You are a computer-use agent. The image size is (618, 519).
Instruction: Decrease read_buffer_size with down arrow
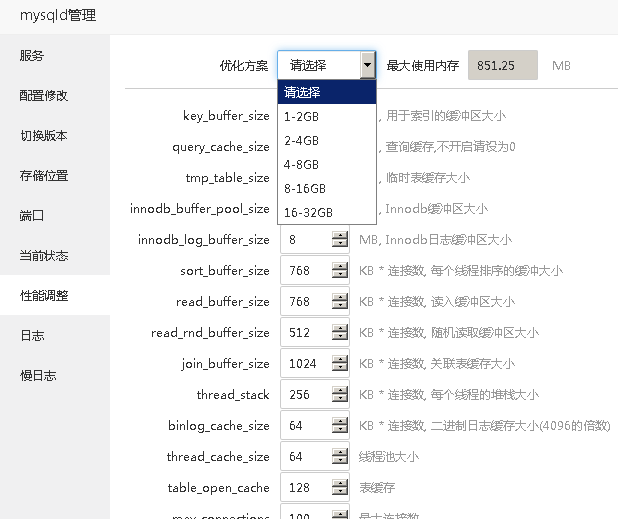pos(340,305)
